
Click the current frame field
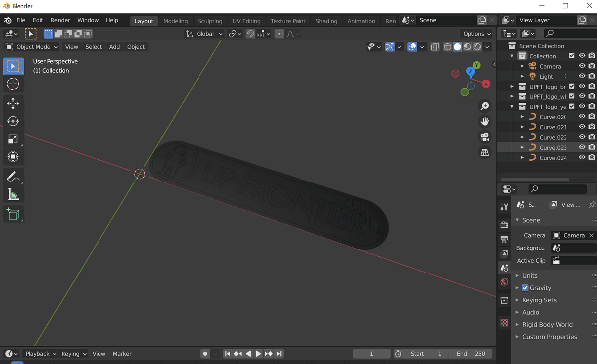(372, 354)
